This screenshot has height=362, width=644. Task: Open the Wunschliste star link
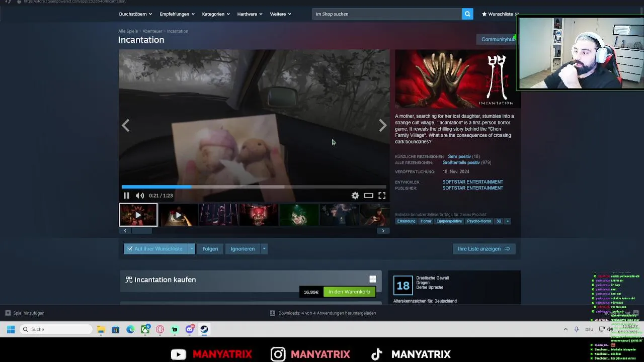pos(500,14)
